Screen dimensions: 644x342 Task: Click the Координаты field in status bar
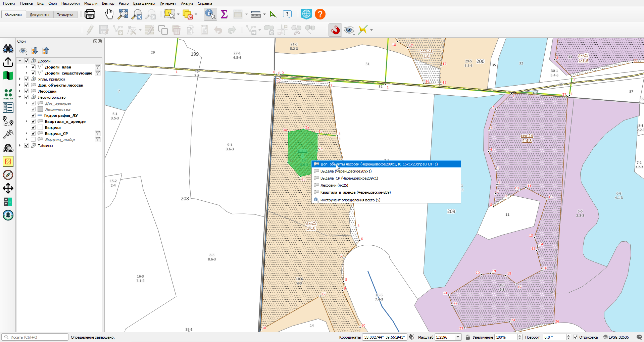pos(384,337)
